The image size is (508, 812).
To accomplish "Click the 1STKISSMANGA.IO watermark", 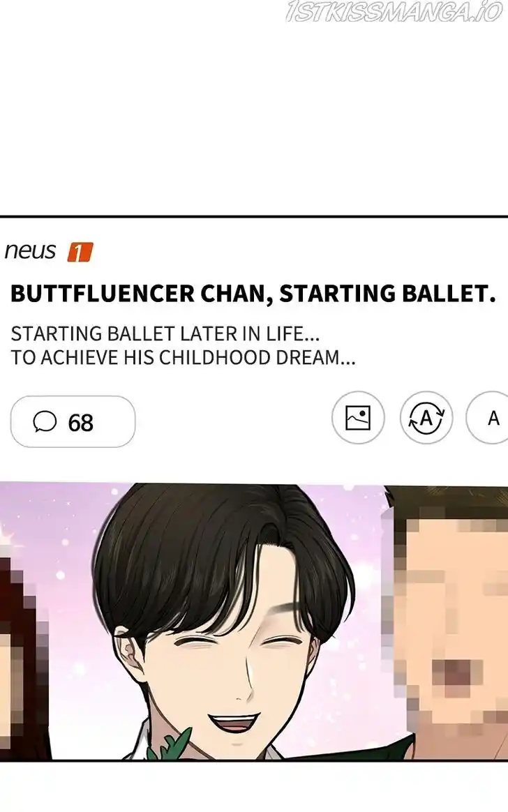I will [394, 12].
